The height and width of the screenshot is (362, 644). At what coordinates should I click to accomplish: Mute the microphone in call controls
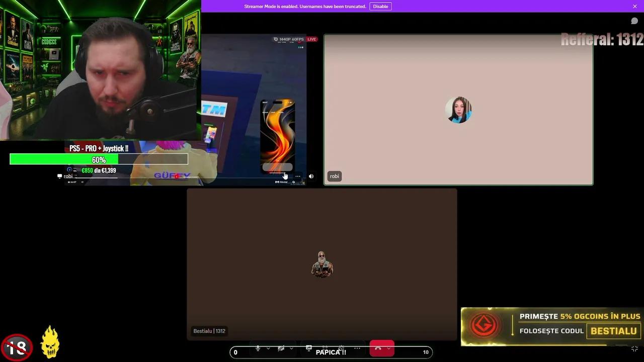pyautogui.click(x=258, y=348)
